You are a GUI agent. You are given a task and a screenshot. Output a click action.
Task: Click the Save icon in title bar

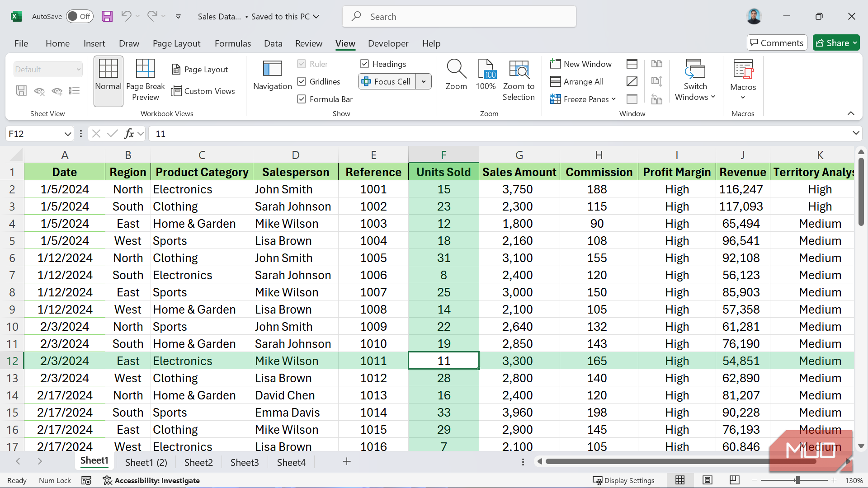[x=107, y=17]
